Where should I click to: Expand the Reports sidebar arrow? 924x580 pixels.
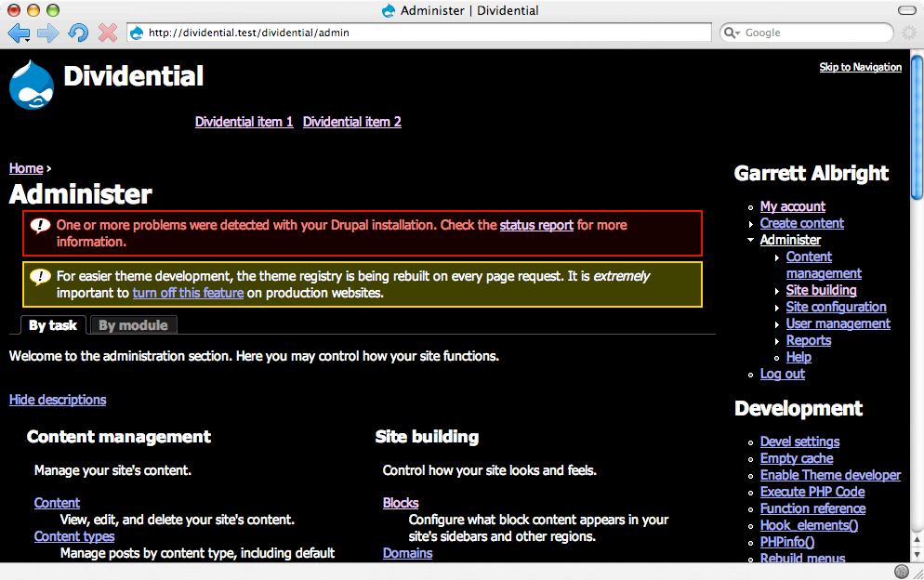777,341
